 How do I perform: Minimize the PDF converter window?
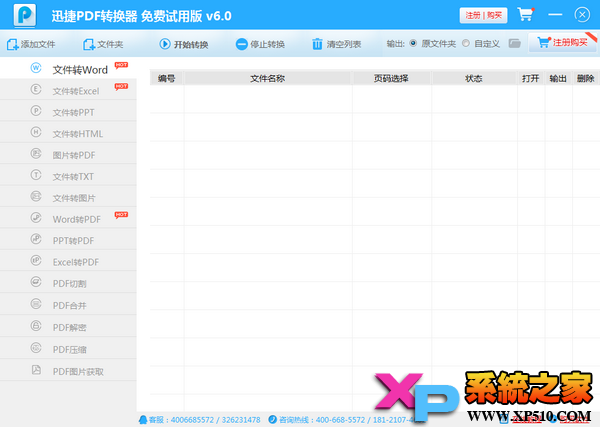(555, 15)
